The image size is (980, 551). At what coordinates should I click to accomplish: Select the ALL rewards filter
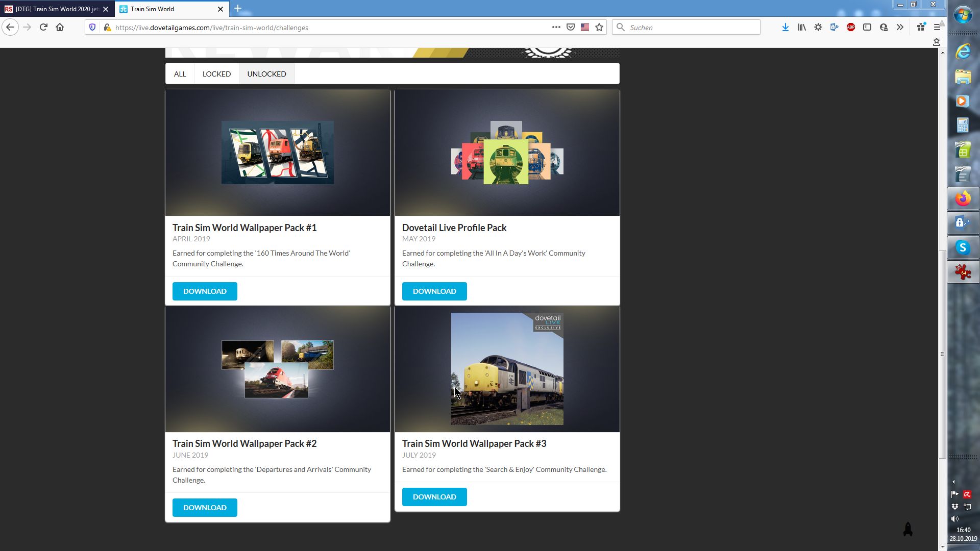[x=180, y=74]
